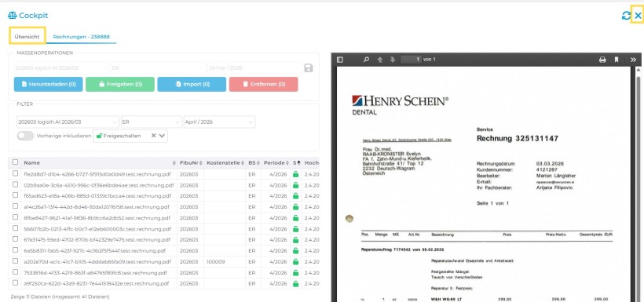This screenshot has height=302, width=644.
Task: Select the checkbox for 56607b2b file
Action: click(x=15, y=228)
